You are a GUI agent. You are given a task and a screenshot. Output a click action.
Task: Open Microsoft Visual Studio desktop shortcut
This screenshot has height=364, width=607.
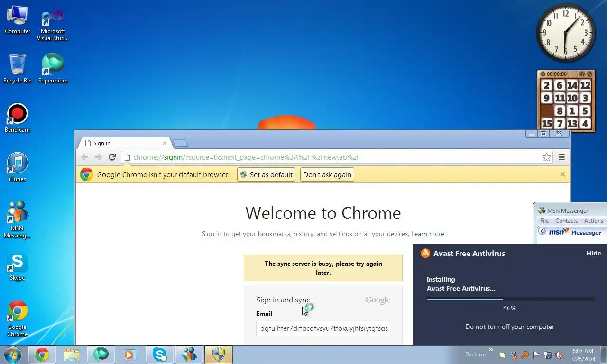(x=53, y=25)
